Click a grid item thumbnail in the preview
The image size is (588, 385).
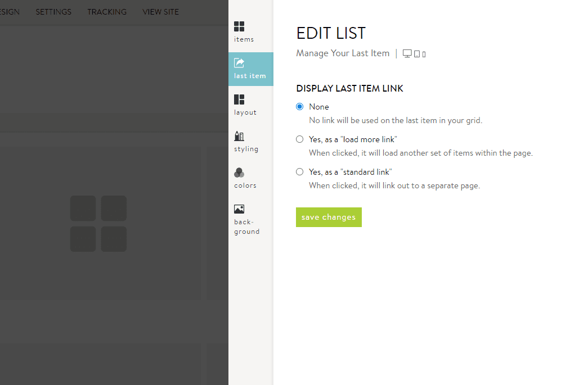83,208
